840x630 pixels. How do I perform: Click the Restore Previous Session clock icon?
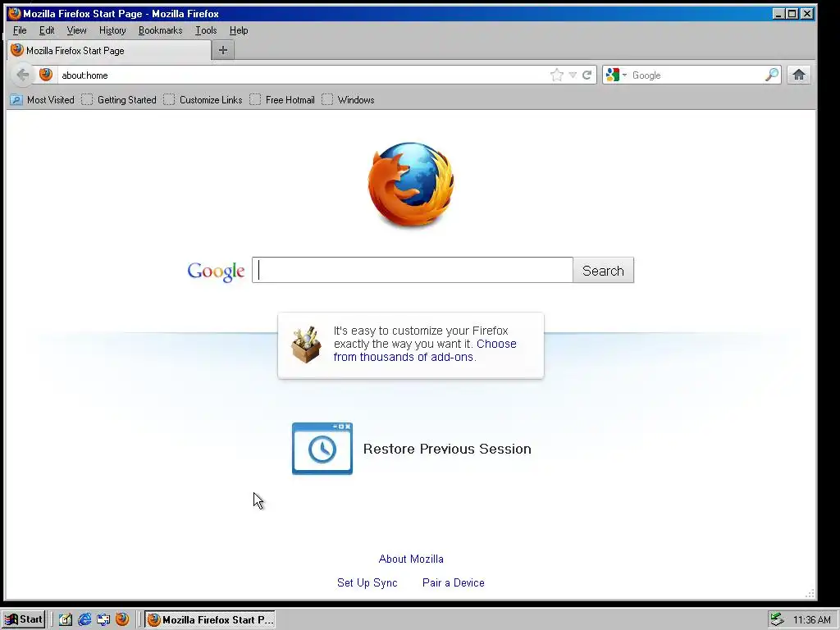[322, 449]
